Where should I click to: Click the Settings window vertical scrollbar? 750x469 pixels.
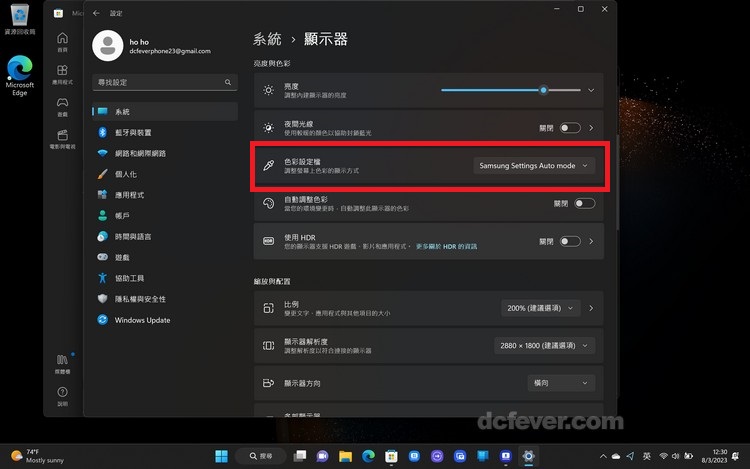(618, 182)
